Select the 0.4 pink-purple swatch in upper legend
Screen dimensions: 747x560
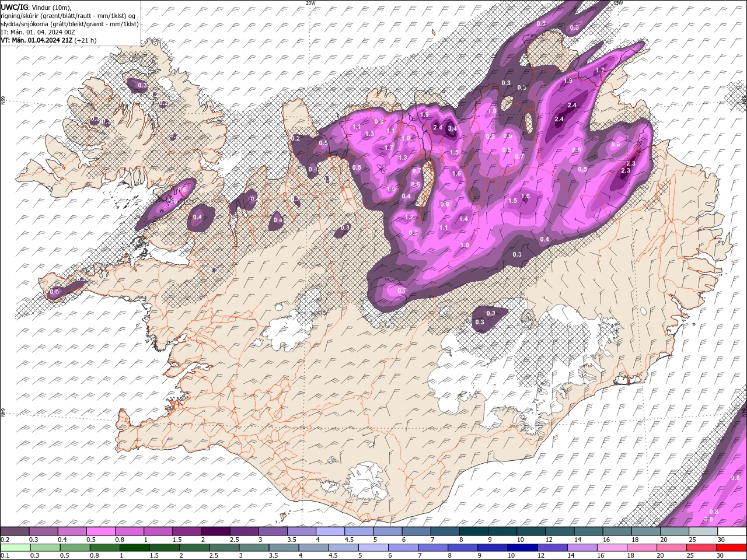click(72, 531)
